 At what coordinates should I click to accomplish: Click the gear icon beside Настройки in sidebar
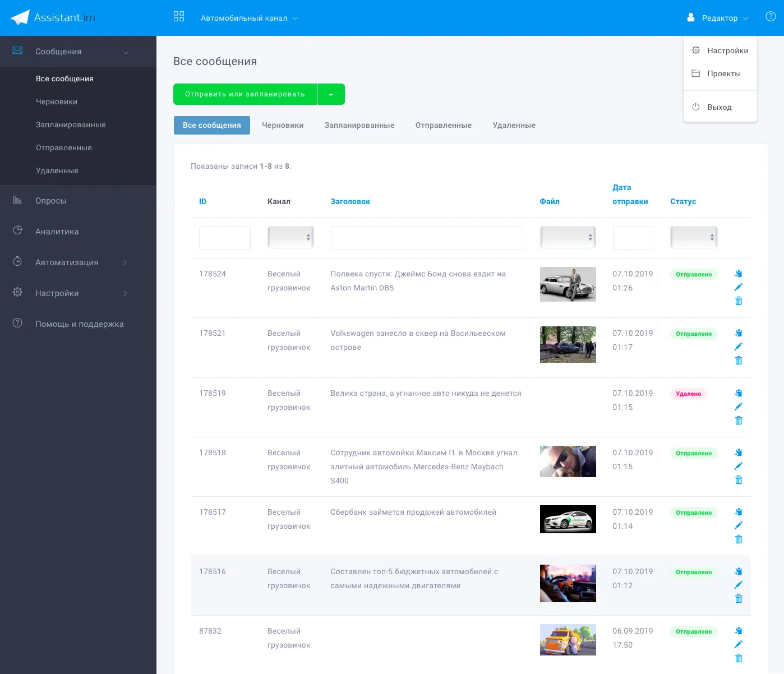click(17, 292)
